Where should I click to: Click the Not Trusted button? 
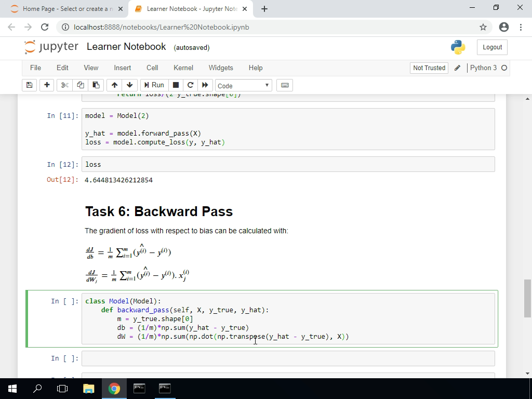tap(429, 68)
